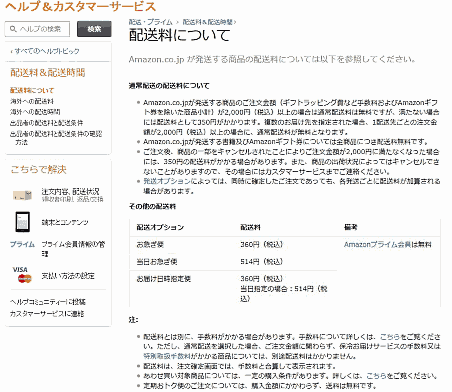Open the 配送料＆配送時間 section heading
This screenshot has height=392, width=452.
[x=47, y=73]
